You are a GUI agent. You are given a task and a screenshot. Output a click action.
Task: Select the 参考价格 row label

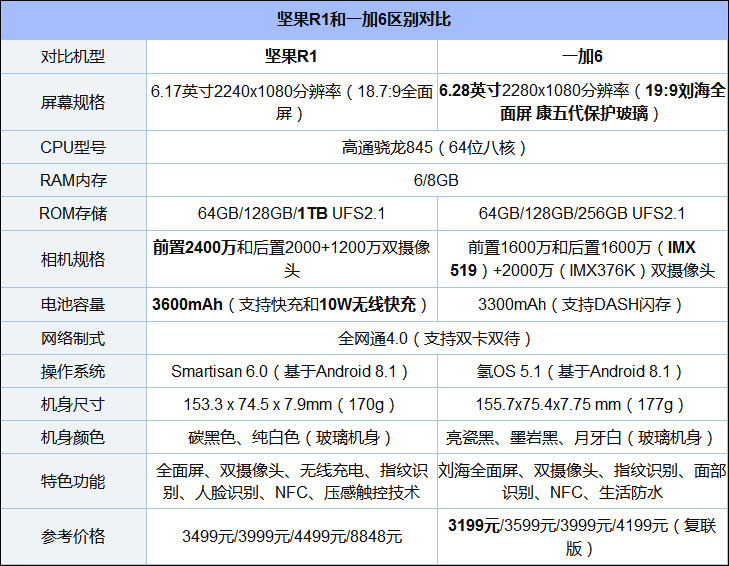73,536
